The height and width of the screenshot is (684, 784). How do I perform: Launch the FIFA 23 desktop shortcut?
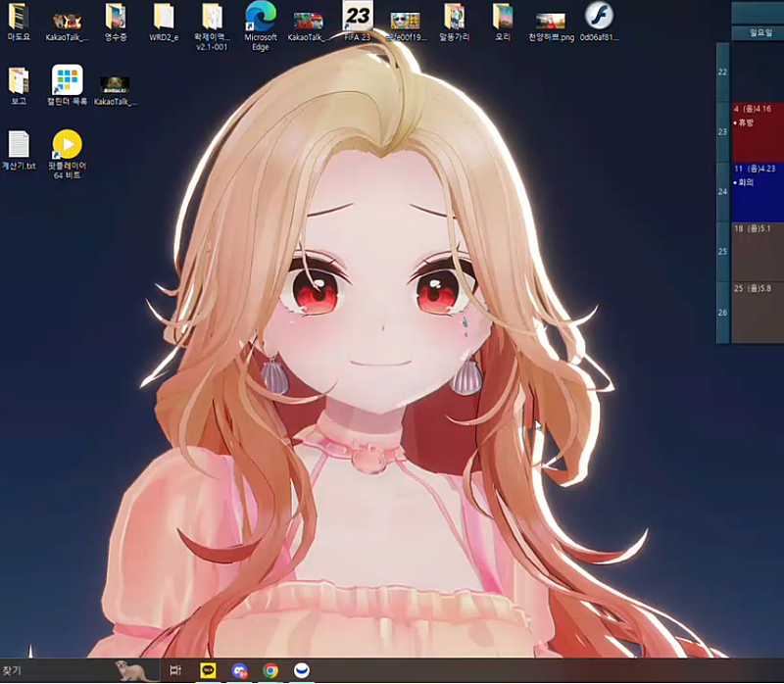click(357, 17)
